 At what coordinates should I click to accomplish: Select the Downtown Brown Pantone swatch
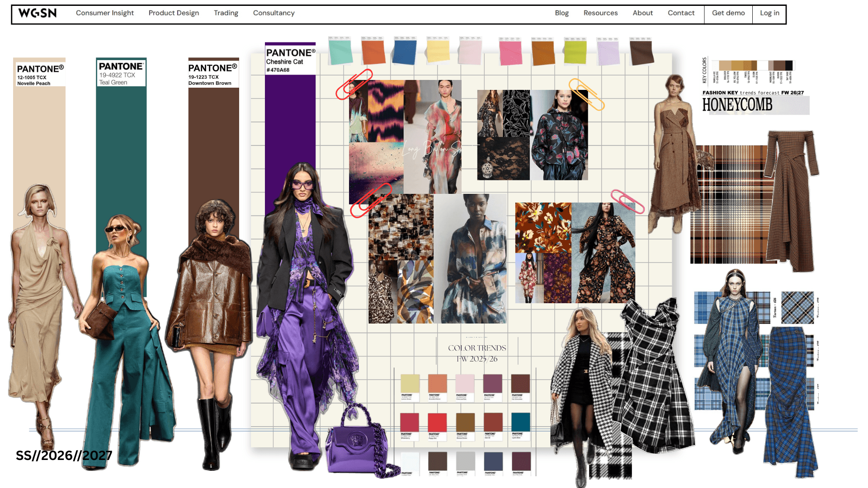tap(213, 136)
